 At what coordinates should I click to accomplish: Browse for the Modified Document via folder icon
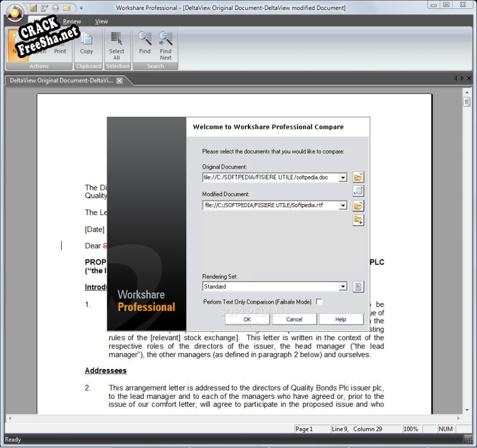coord(358,206)
